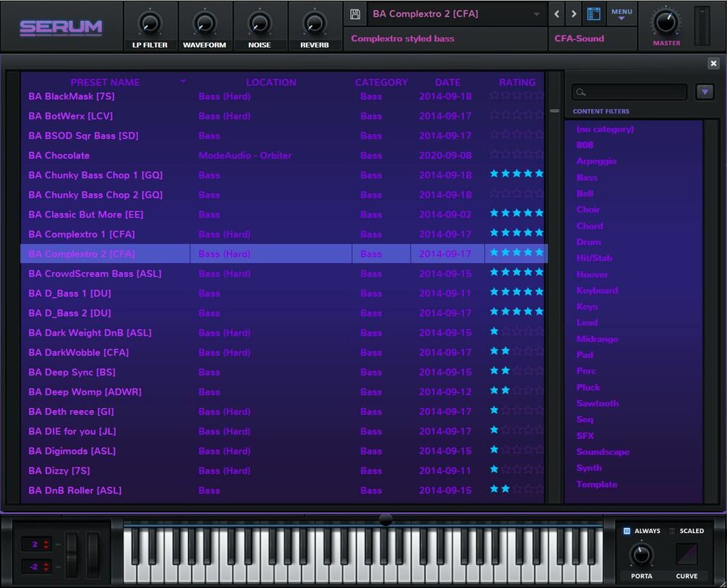Select the (no category) content filter
Viewport: 727px width, 588px height.
[x=605, y=129]
